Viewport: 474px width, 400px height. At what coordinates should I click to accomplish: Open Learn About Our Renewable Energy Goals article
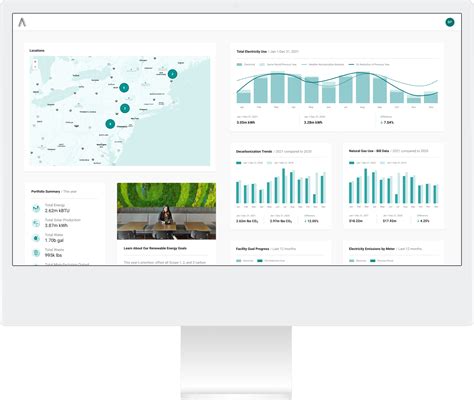pyautogui.click(x=155, y=248)
